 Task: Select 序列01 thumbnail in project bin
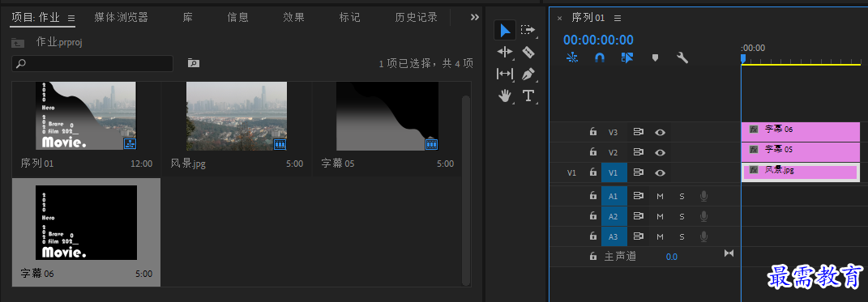(86, 116)
